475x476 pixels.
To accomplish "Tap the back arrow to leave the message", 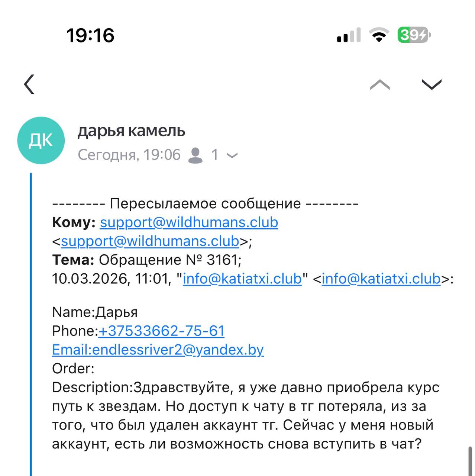I will point(29,84).
